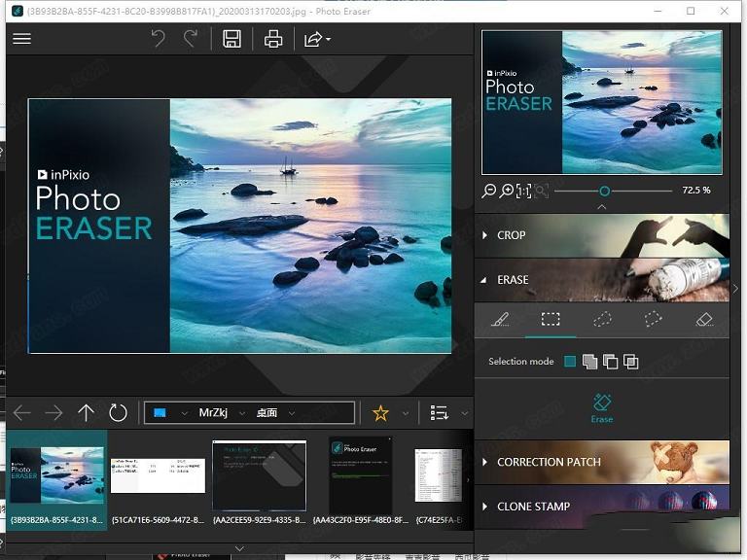This screenshot has height=560, width=747.
Task: Open the hamburger main menu
Action: (21, 39)
